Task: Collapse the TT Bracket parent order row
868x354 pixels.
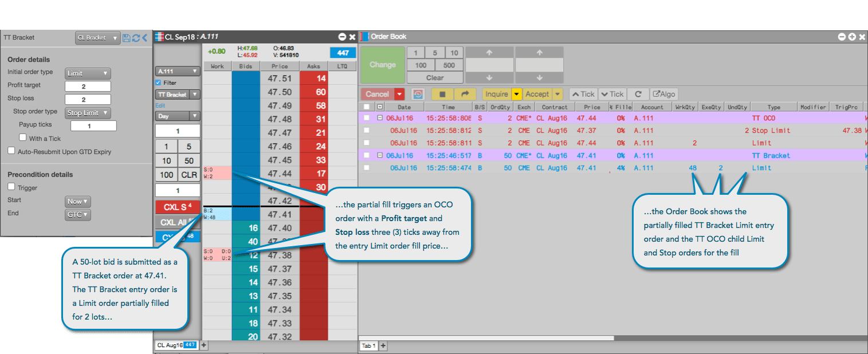Action: [379, 155]
